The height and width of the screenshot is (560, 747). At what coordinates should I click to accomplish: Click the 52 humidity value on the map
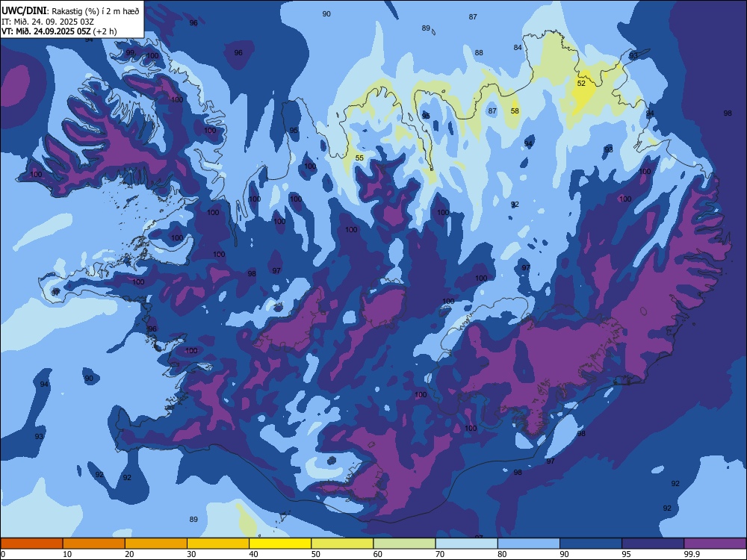click(581, 84)
